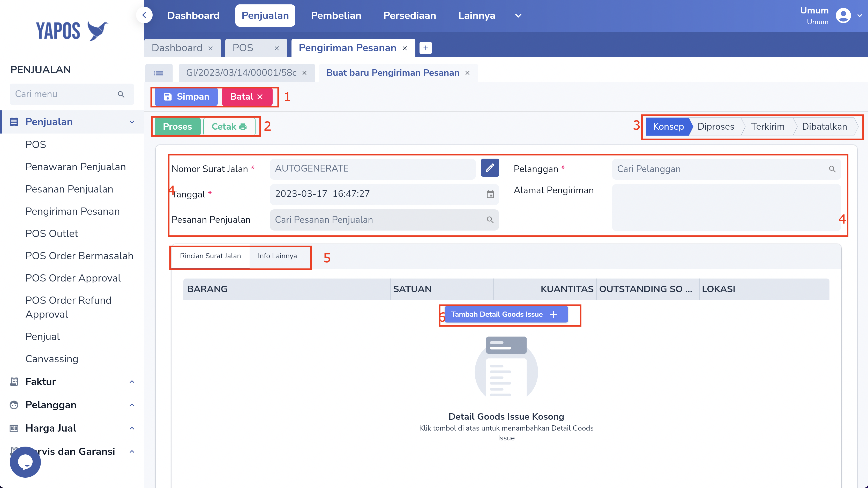868x488 pixels.
Task: Click the Nomor Surat Jalan AUTOGENERATE field
Action: click(373, 169)
